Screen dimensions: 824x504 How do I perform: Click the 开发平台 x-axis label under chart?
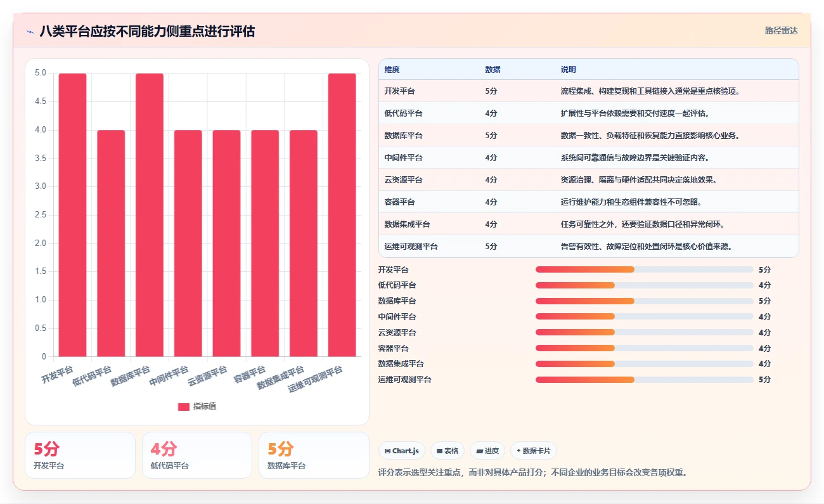[x=57, y=374]
